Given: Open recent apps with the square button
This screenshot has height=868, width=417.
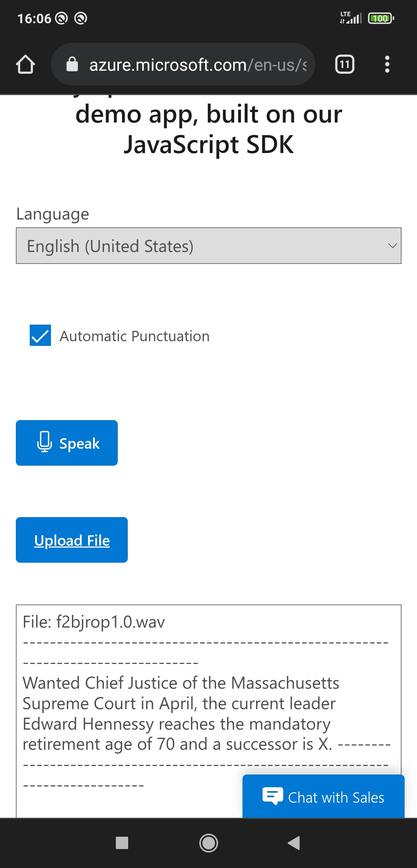Looking at the screenshot, I should (122, 844).
